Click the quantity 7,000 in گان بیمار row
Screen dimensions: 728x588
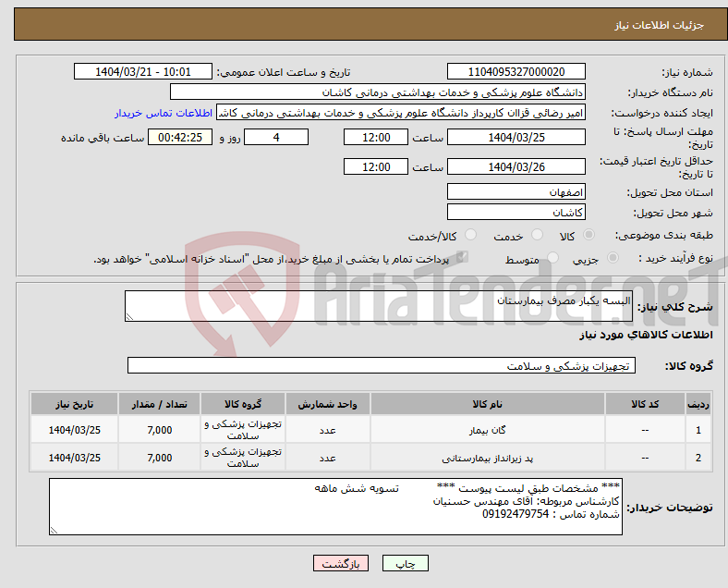click(159, 430)
